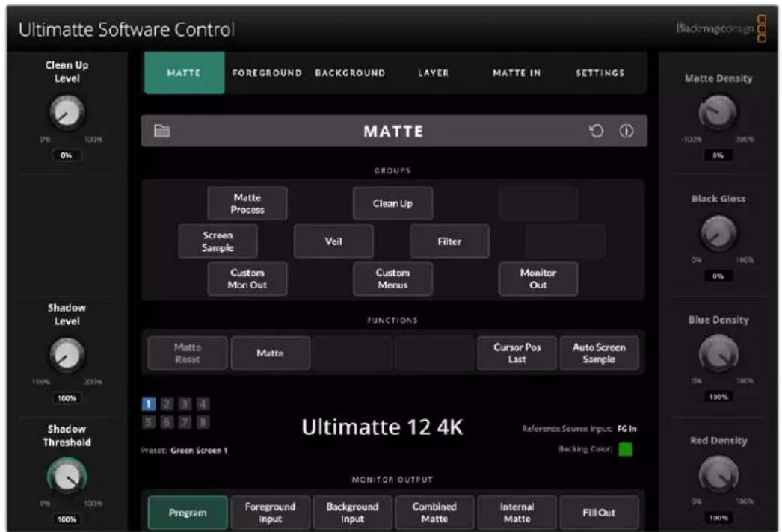This screenshot has width=782, height=532.
Task: Switch to the MATTE tab
Action: coord(184,72)
